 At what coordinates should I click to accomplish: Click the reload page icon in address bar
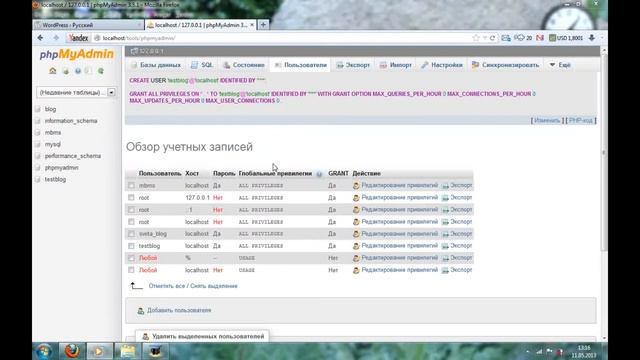pyautogui.click(x=492, y=38)
